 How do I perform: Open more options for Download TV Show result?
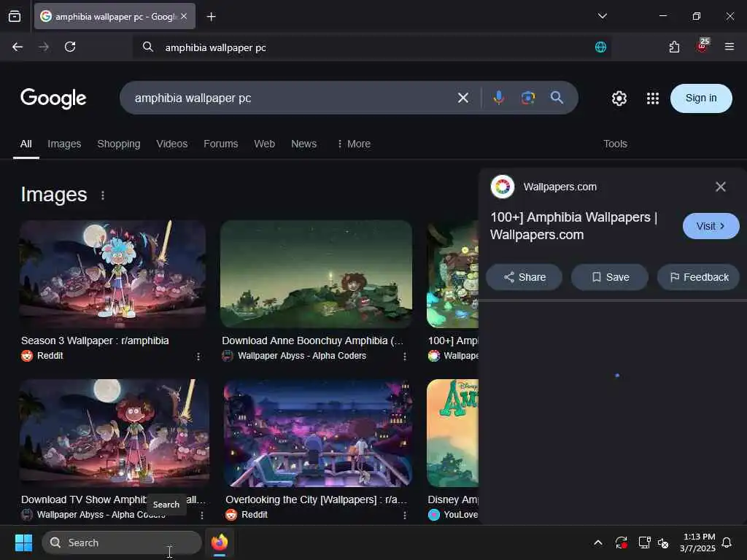tap(202, 516)
